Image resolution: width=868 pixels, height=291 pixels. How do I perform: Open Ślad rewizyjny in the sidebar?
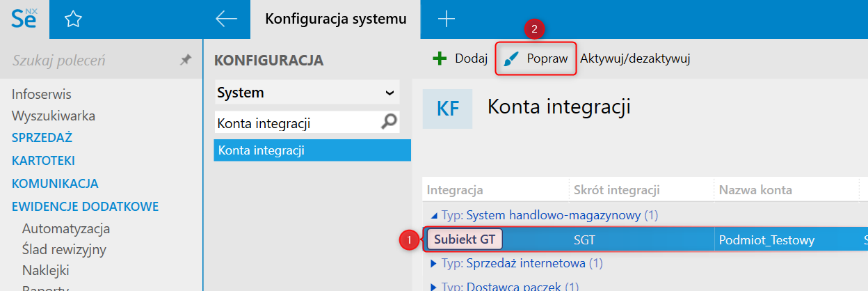click(x=64, y=249)
